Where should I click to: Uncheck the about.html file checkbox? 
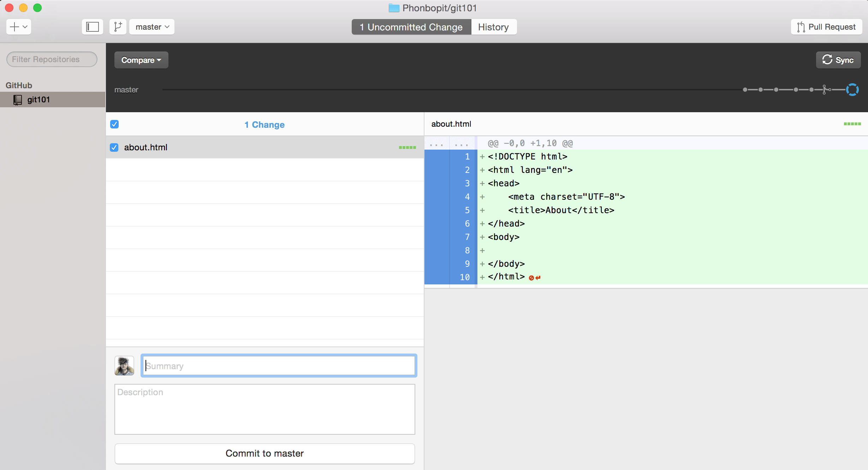(x=114, y=147)
